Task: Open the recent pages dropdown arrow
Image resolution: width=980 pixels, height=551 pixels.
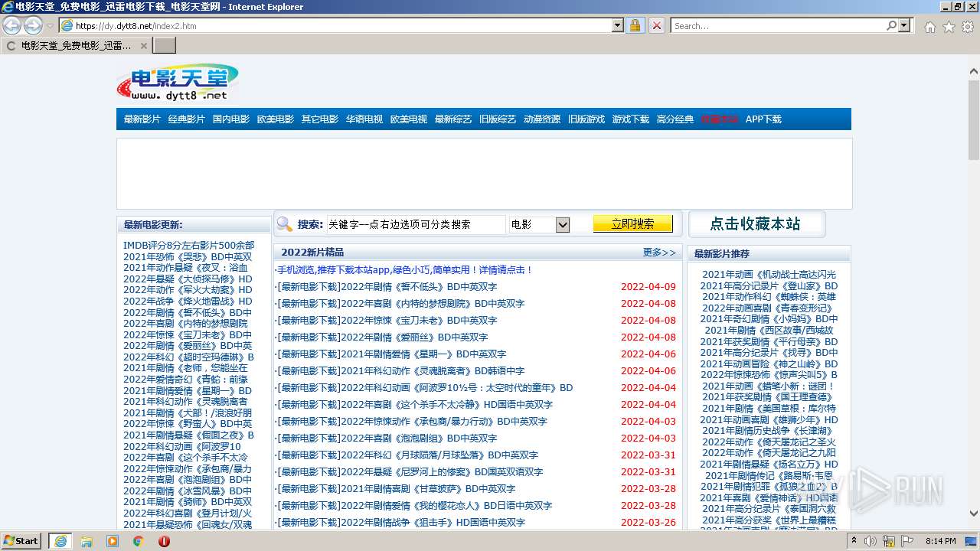Action: [x=50, y=26]
